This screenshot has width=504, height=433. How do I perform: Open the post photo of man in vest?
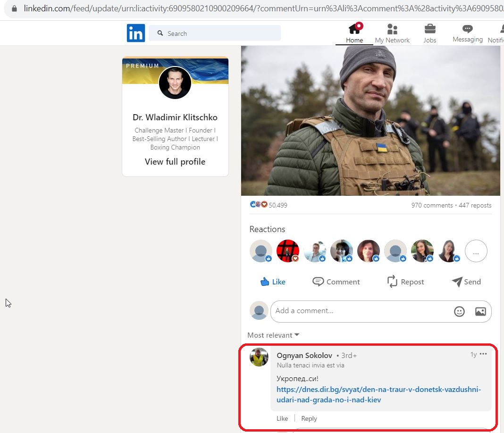[370, 120]
